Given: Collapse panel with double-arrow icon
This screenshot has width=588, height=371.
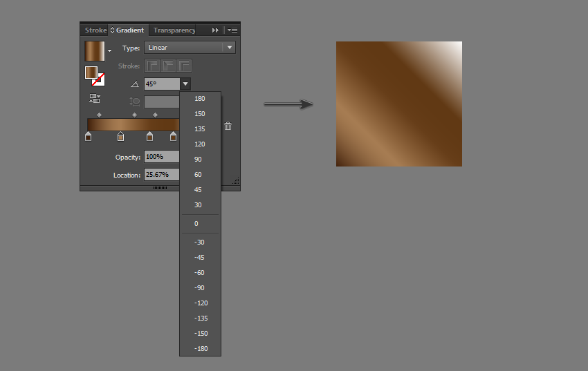Looking at the screenshot, I should 215,30.
